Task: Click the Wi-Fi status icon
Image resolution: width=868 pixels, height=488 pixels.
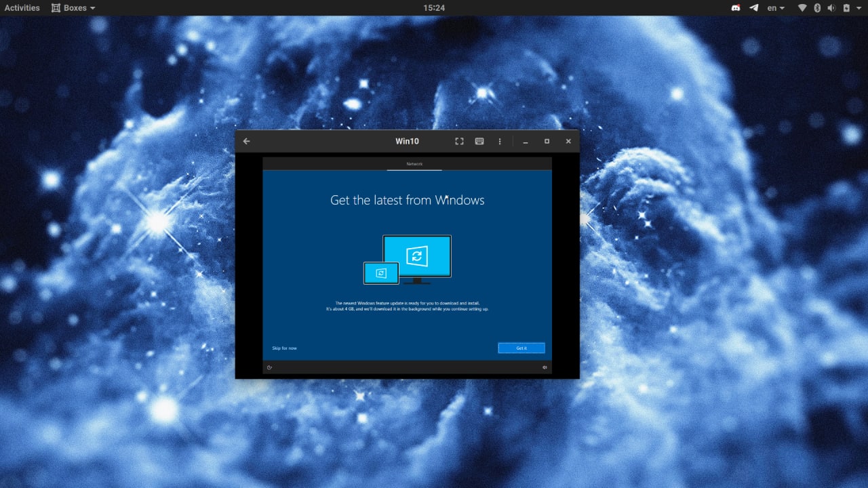Action: point(802,8)
